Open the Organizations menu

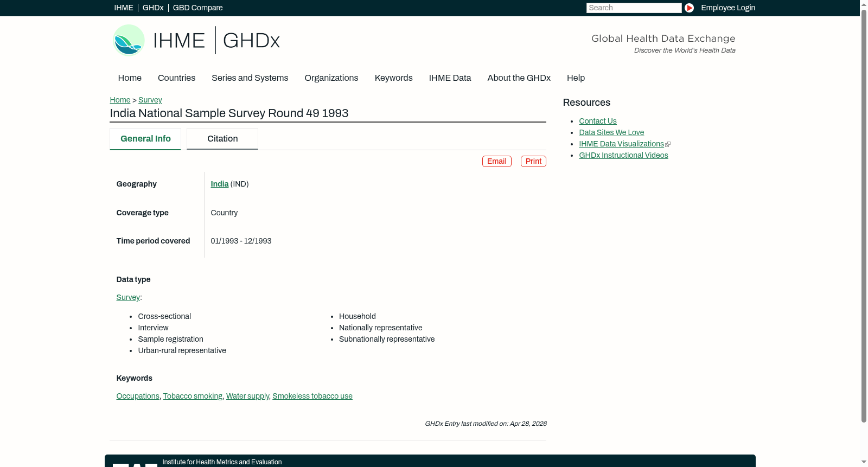pyautogui.click(x=331, y=78)
